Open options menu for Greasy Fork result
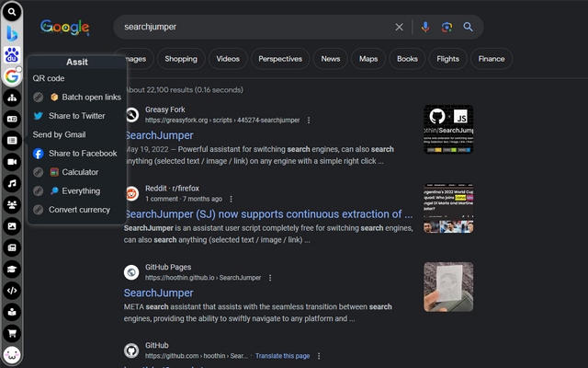Viewport: 588px width, 368px height. 309,121
